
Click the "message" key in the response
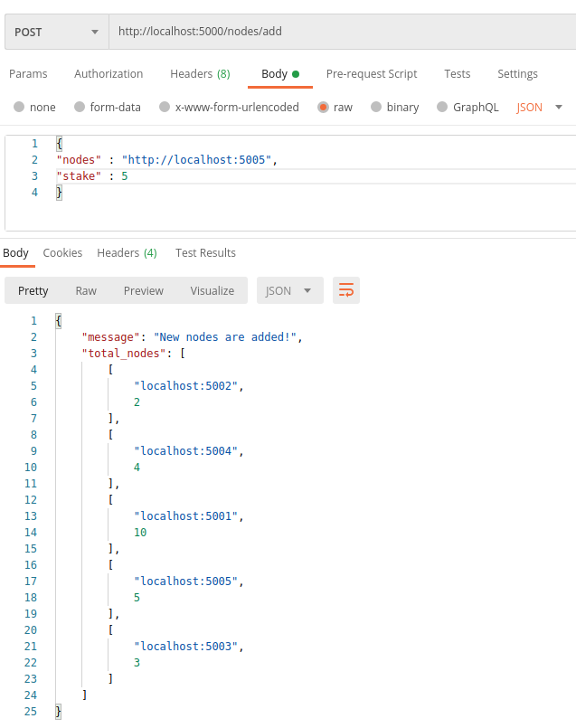[111, 337]
